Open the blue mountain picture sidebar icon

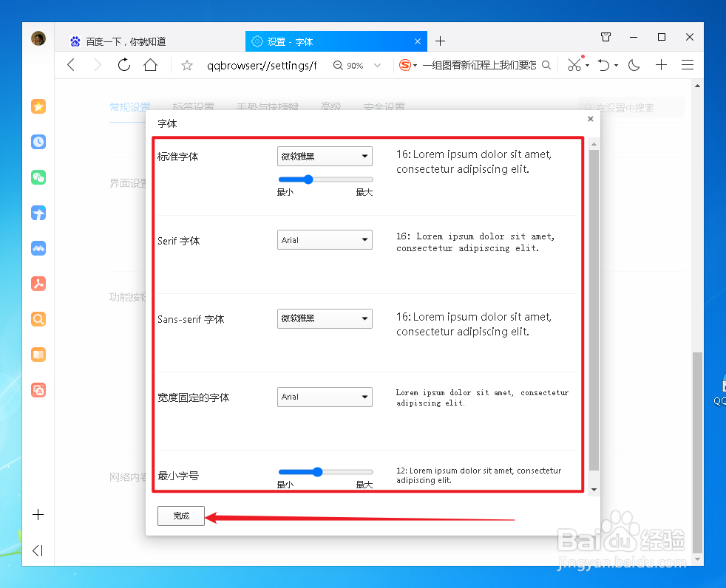click(x=38, y=248)
